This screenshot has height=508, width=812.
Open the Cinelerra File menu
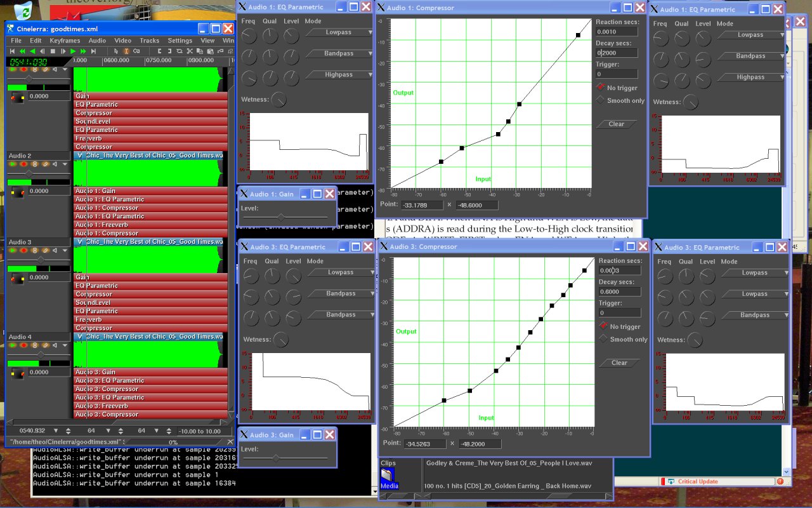(x=16, y=41)
